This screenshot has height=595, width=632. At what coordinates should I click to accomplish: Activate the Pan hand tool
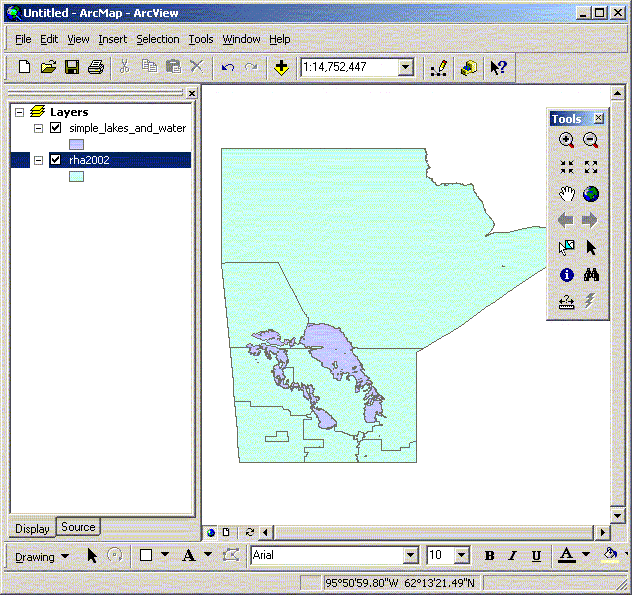[567, 194]
